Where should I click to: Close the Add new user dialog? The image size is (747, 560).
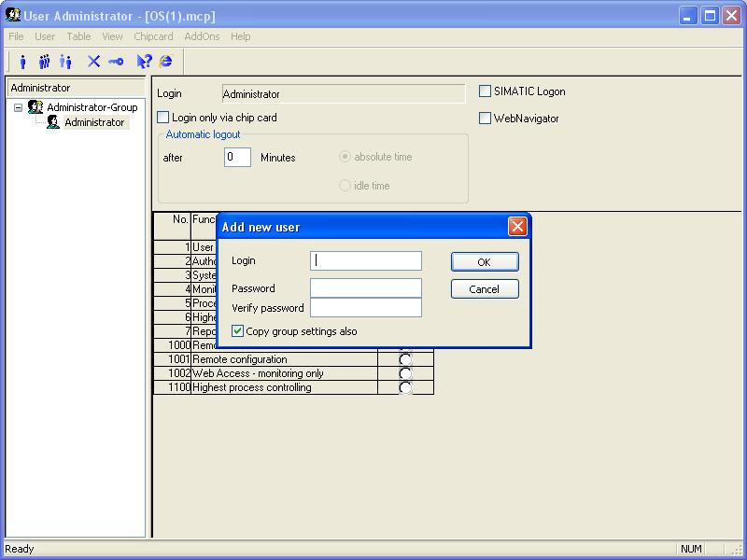coord(517,227)
